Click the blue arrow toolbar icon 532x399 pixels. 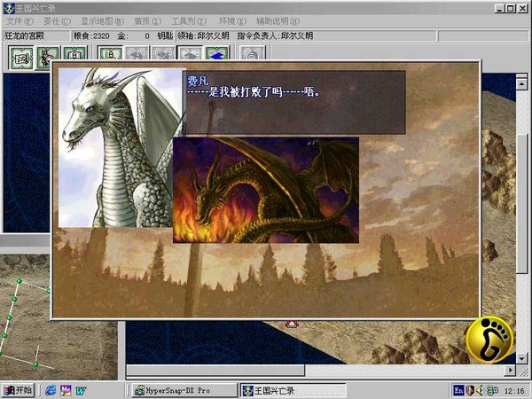click(218, 53)
